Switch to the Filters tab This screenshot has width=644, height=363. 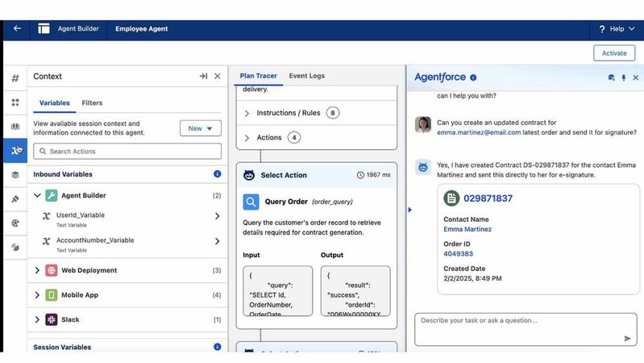(x=92, y=102)
